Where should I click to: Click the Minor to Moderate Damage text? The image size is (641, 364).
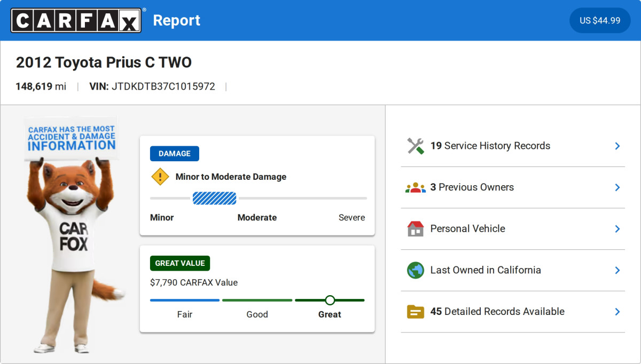coord(231,177)
